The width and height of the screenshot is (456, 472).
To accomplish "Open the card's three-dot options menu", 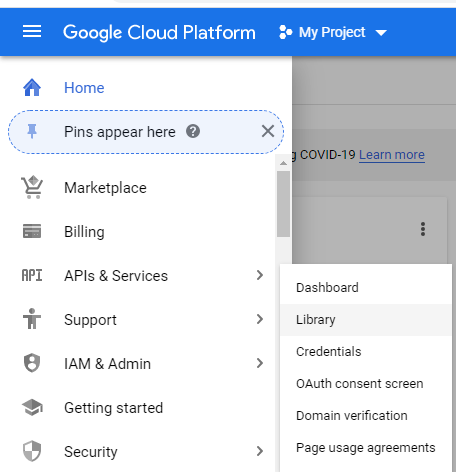I will click(x=423, y=229).
